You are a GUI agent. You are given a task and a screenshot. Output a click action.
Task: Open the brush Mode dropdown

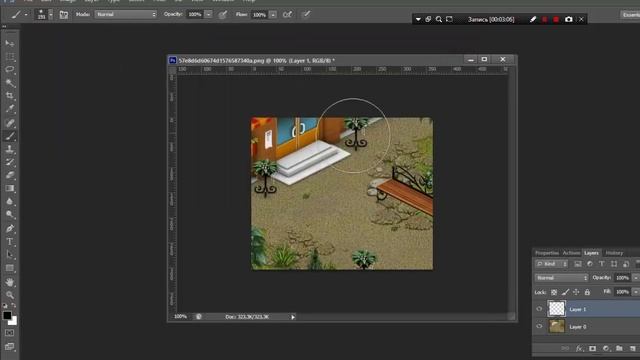coord(126,14)
